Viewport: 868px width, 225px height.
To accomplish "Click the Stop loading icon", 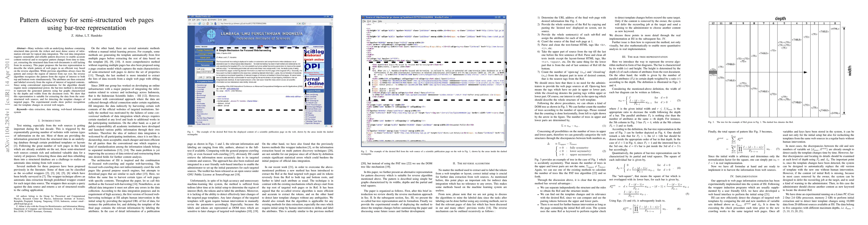I will [x=204, y=24].
